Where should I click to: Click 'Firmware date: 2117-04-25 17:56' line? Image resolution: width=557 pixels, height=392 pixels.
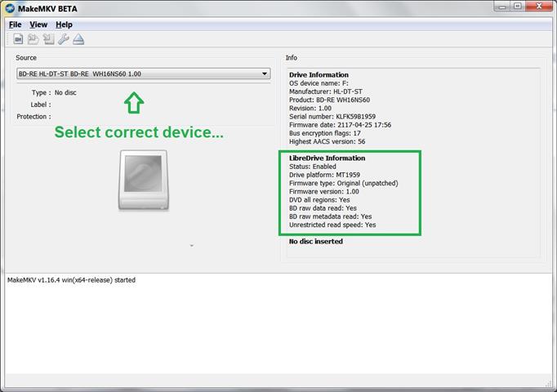pyautogui.click(x=340, y=125)
